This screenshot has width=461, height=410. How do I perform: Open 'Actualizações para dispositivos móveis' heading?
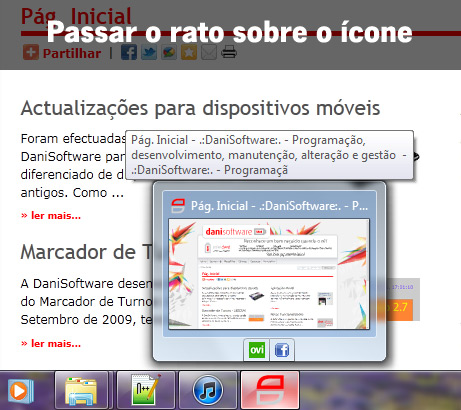[200, 109]
